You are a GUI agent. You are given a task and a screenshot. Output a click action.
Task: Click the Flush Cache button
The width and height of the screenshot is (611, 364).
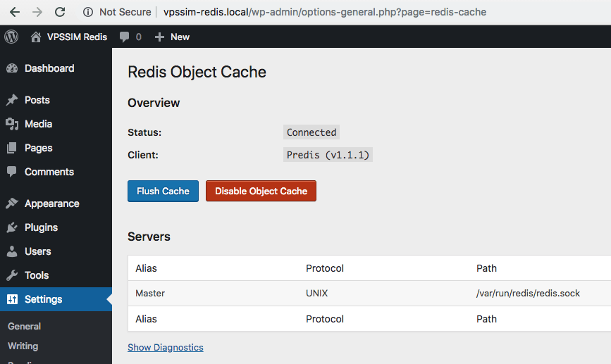point(163,191)
